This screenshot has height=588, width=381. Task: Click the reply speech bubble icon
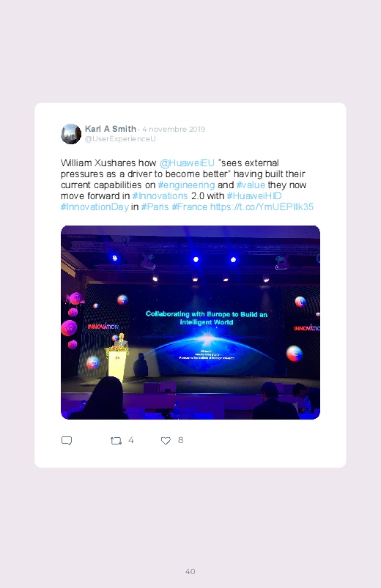pos(67,441)
